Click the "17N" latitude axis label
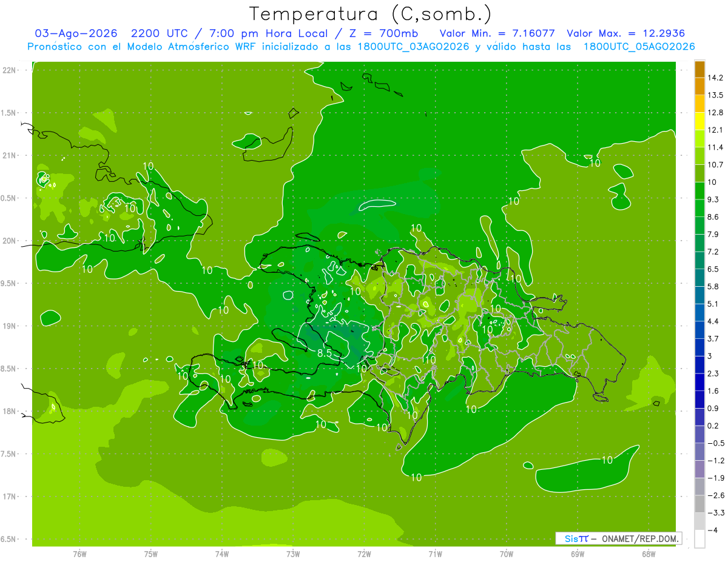Viewport: 728px width, 562px height. click(x=9, y=497)
